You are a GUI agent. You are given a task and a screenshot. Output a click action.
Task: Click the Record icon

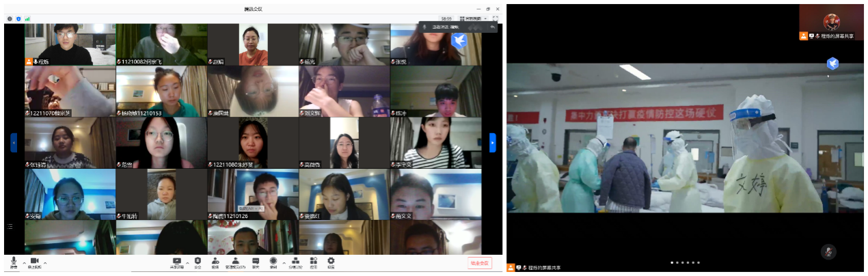(x=273, y=262)
